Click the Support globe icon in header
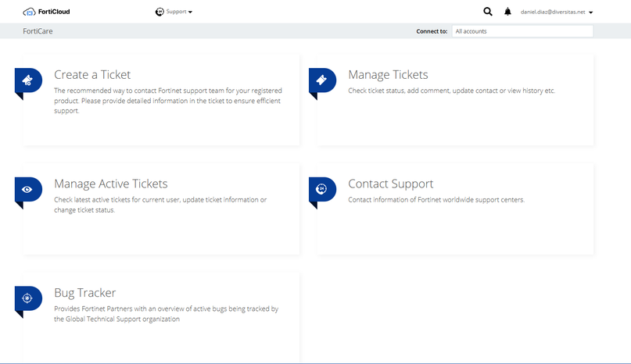631x364 pixels. [x=160, y=12]
